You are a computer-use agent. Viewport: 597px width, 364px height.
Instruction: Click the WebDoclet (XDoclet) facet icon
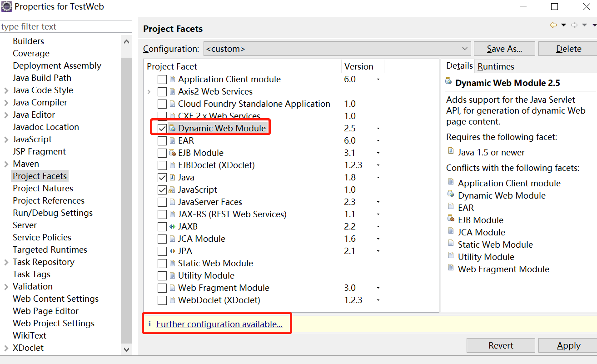(172, 300)
